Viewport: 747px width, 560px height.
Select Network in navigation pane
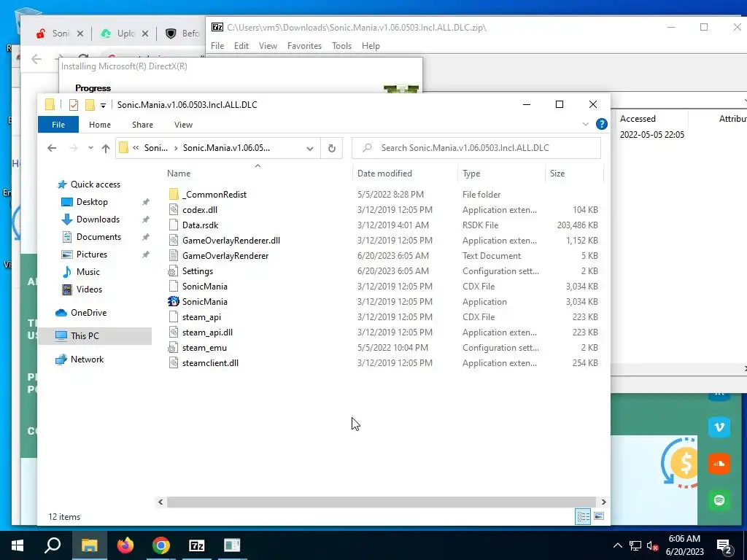pyautogui.click(x=87, y=359)
